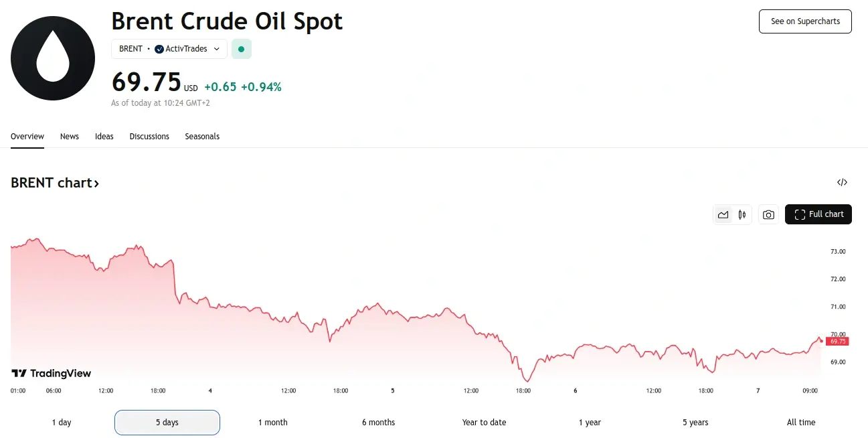Select the All time timeframe
This screenshot has width=868, height=438.
(800, 422)
